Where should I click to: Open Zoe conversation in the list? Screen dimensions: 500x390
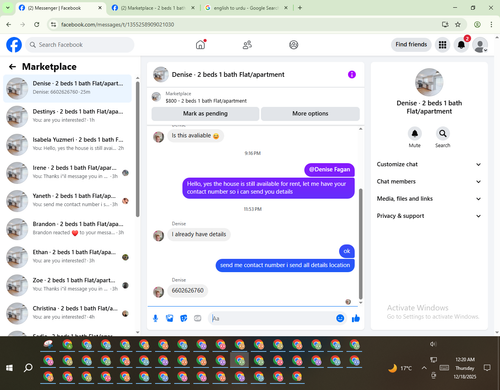pyautogui.click(x=67, y=285)
